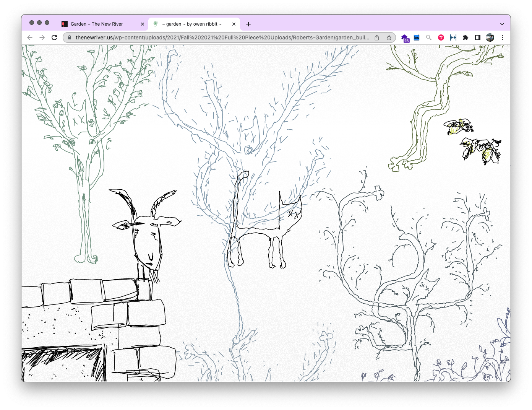Reload the garden page
Screen dimensions: 532x410
[x=54, y=37]
